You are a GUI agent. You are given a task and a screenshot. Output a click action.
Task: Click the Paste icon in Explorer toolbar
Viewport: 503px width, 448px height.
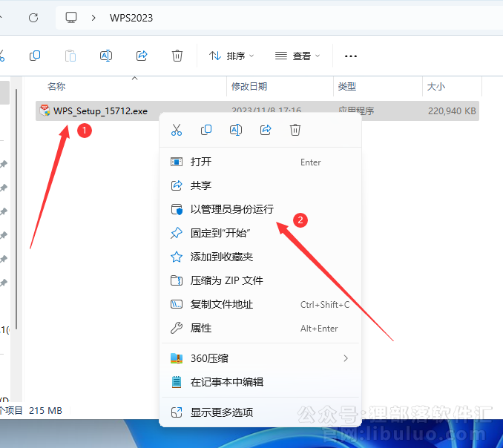[x=70, y=56]
